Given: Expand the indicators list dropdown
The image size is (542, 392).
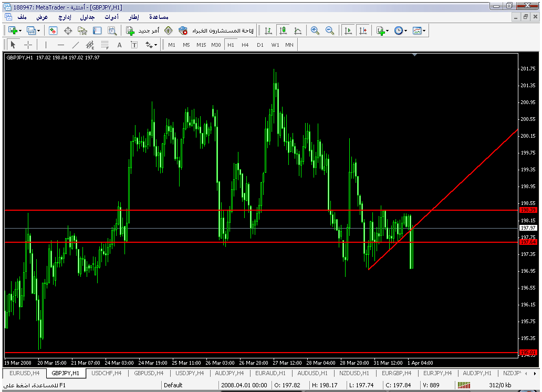Looking at the screenshot, I should [382, 31].
